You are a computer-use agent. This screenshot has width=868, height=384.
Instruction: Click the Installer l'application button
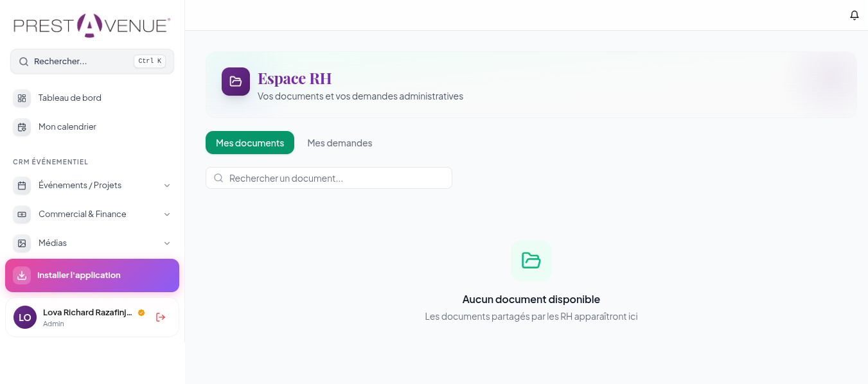click(x=92, y=275)
